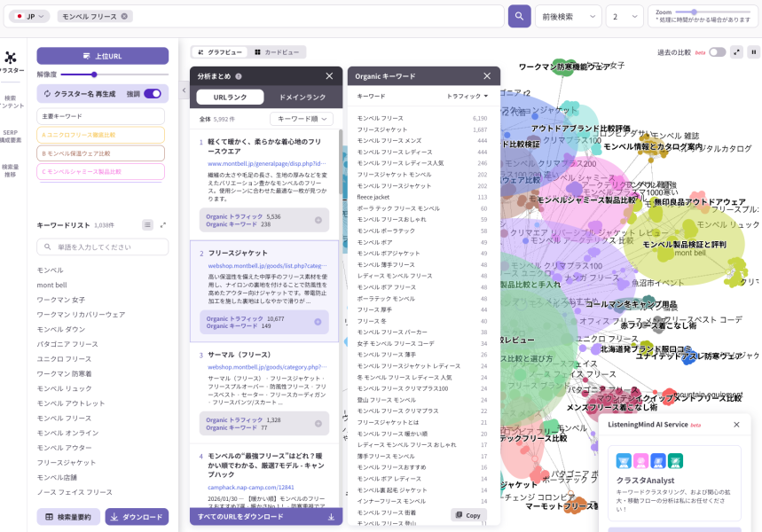The height and width of the screenshot is (532, 762).
Task: Toggle the 過去の比較 switch
Action: coord(718,52)
